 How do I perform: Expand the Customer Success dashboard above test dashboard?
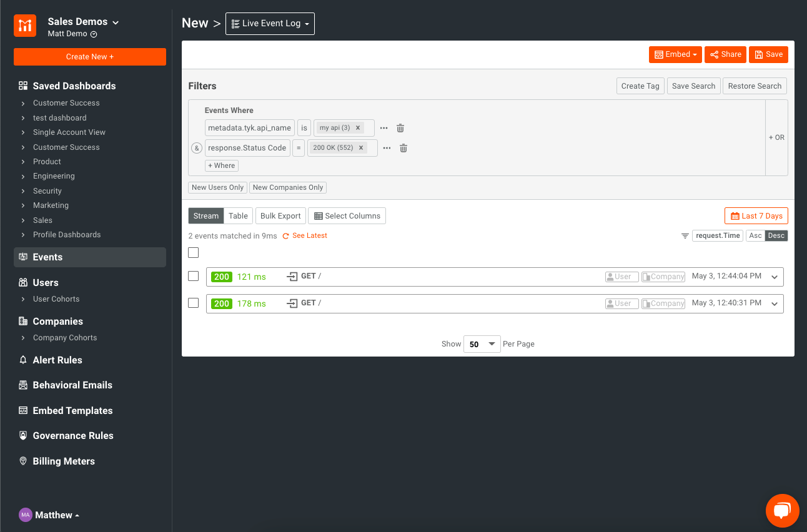click(x=66, y=103)
